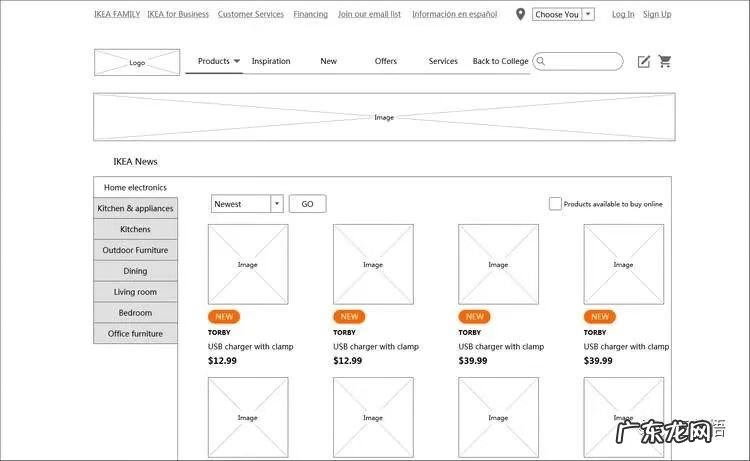This screenshot has height=461, width=750.
Task: Open Services navigation item
Action: 443,61
